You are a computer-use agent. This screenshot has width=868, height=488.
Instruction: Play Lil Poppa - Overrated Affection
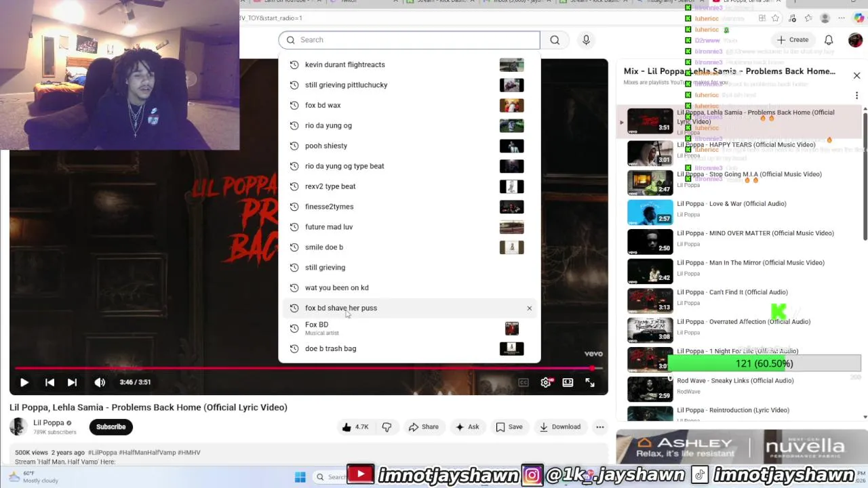[739, 329]
